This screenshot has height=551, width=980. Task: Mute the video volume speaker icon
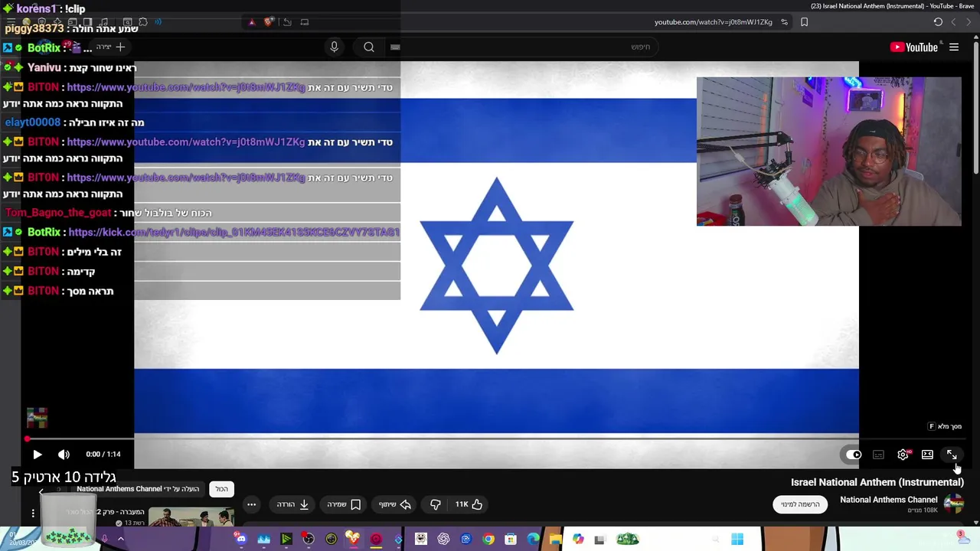pyautogui.click(x=64, y=455)
